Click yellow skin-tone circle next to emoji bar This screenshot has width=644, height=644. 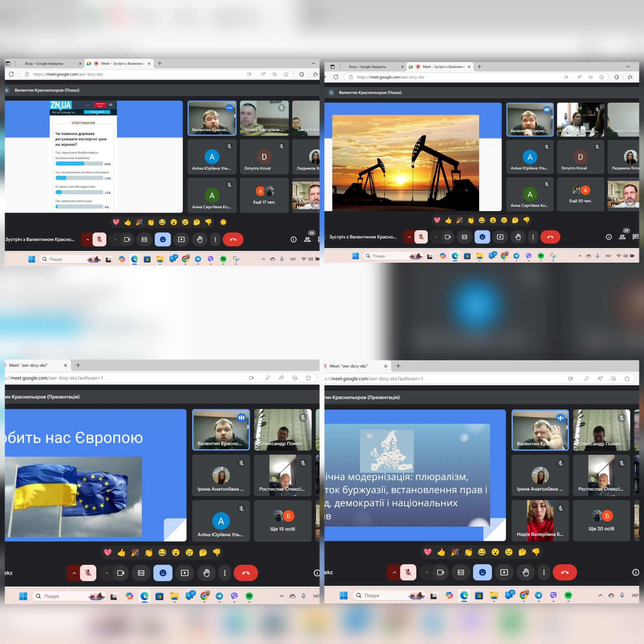[x=223, y=222]
